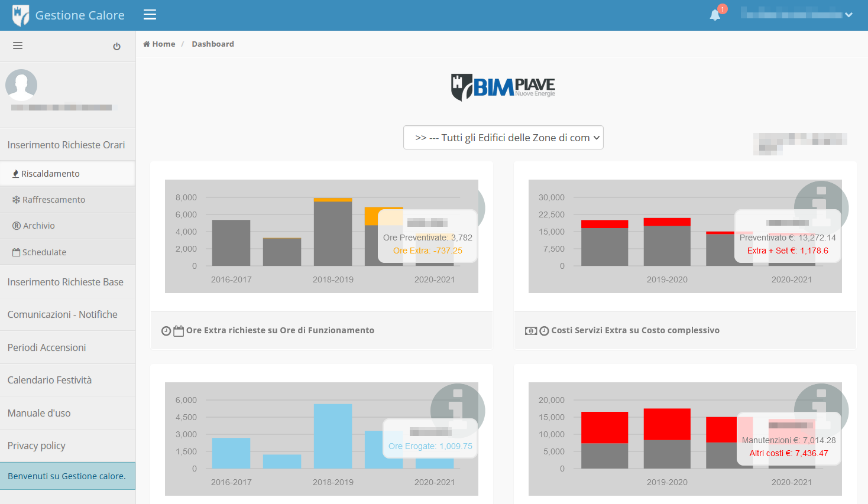Viewport: 868px width, 504px height.
Task: Click the clock icon beside Ore Extra title
Action: tap(166, 331)
